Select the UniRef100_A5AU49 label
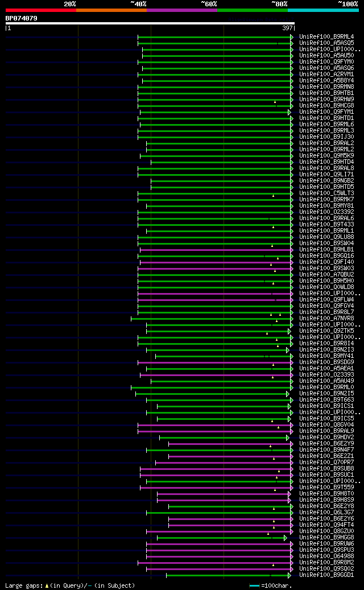The width and height of the screenshot is (364, 590). (327, 381)
